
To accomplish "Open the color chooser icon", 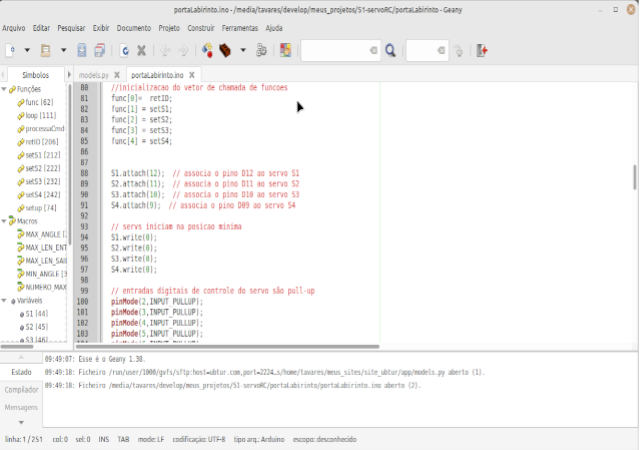I will tap(286, 49).
